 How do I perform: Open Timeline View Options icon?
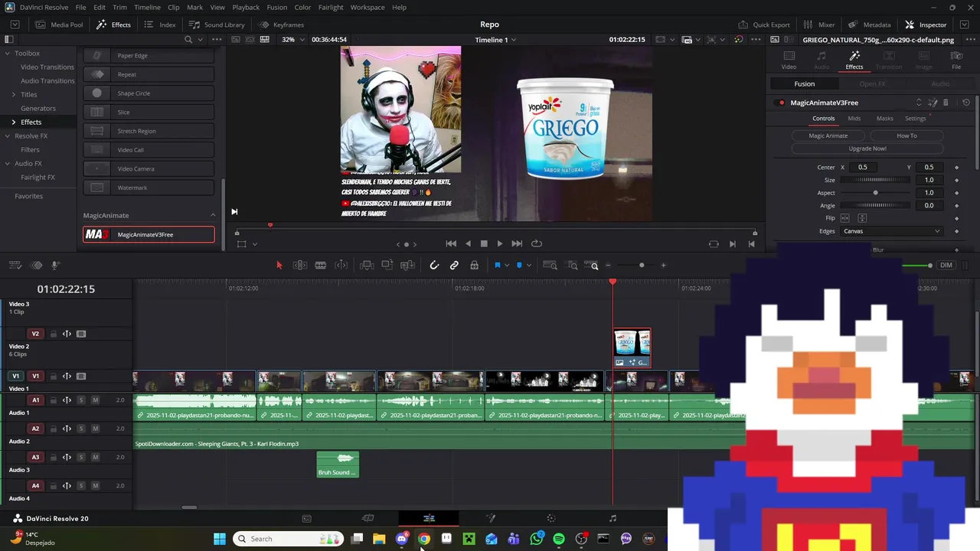pyautogui.click(x=15, y=266)
